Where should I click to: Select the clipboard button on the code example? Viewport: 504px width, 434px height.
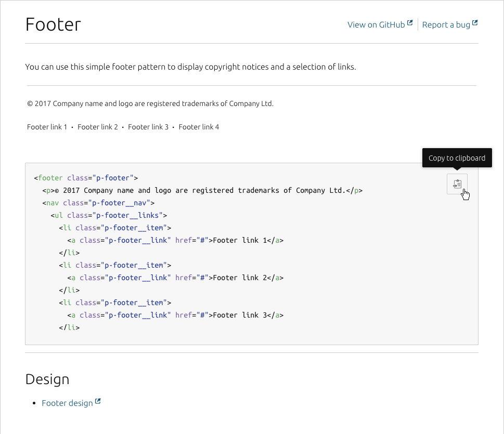click(x=456, y=183)
